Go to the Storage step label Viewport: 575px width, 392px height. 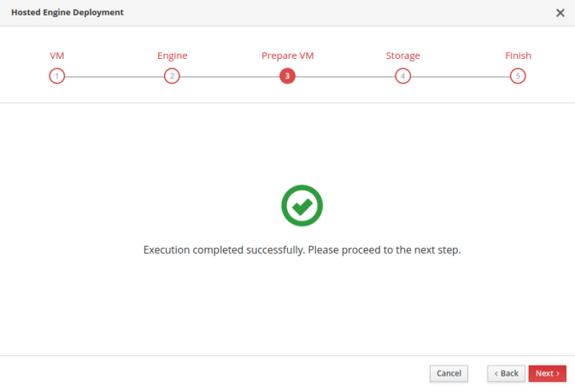pos(402,56)
